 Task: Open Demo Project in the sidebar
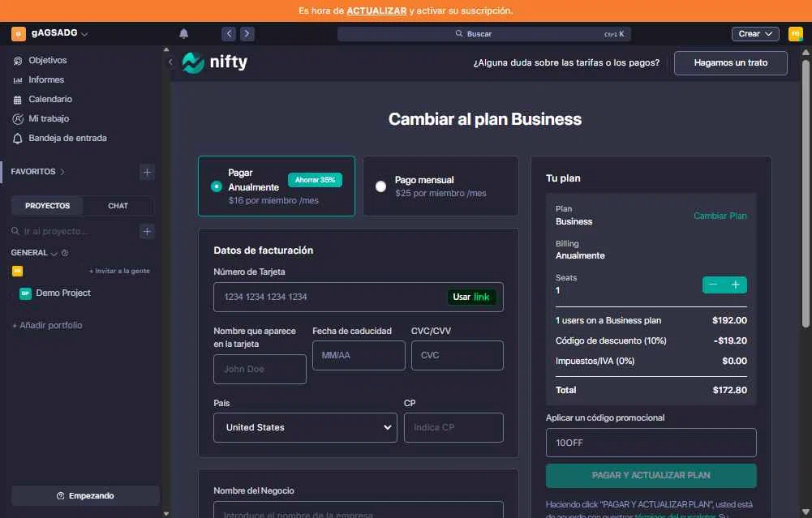[63, 293]
